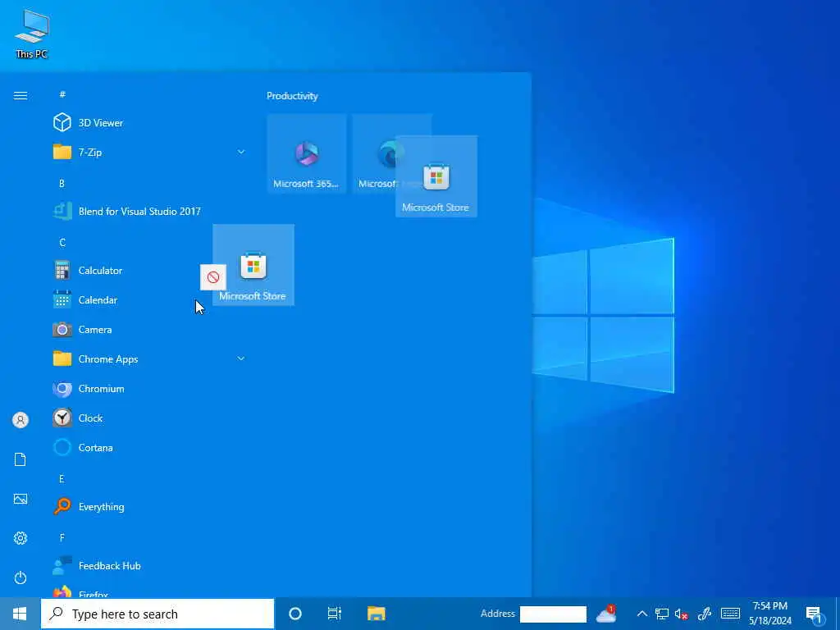Select This PC desktop icon
The image size is (840, 630).
tap(32, 33)
